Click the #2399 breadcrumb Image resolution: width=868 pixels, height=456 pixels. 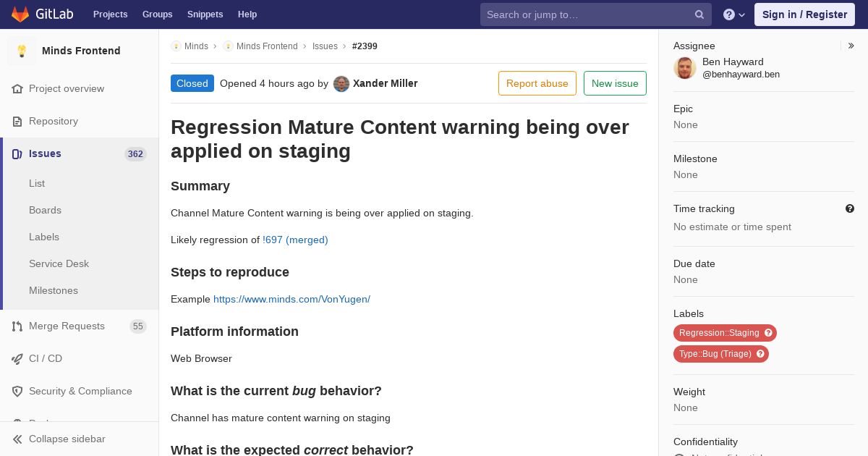[x=365, y=46]
